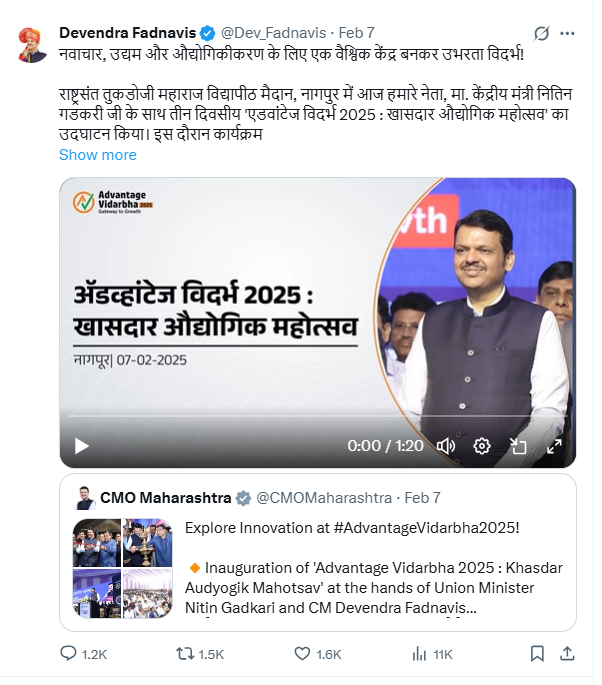The width and height of the screenshot is (602, 685).
Task: Open Devendra Fadnavis profile name
Action: click(128, 33)
